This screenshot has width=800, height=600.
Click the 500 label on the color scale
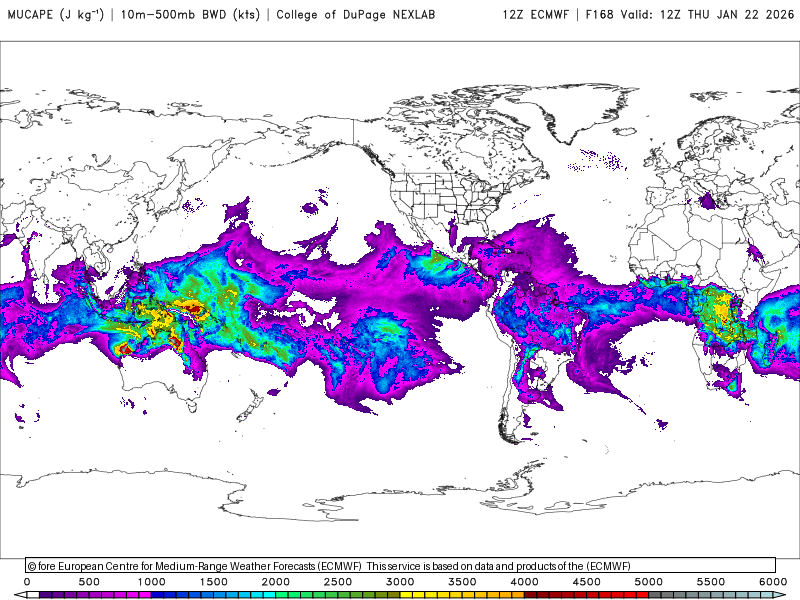[x=89, y=582]
